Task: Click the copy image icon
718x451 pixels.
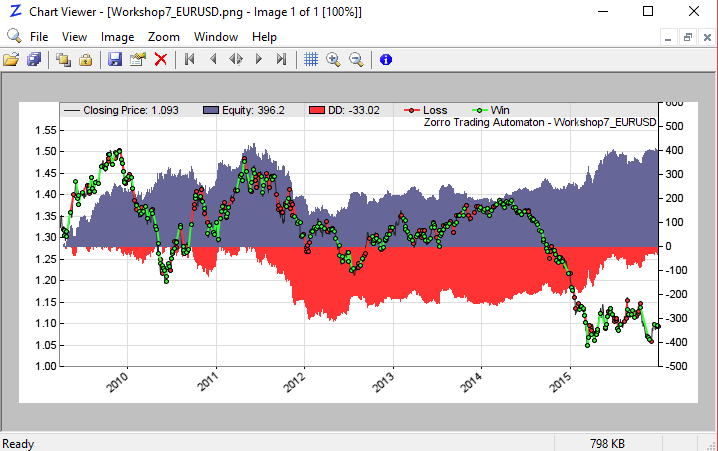Action: (63, 60)
